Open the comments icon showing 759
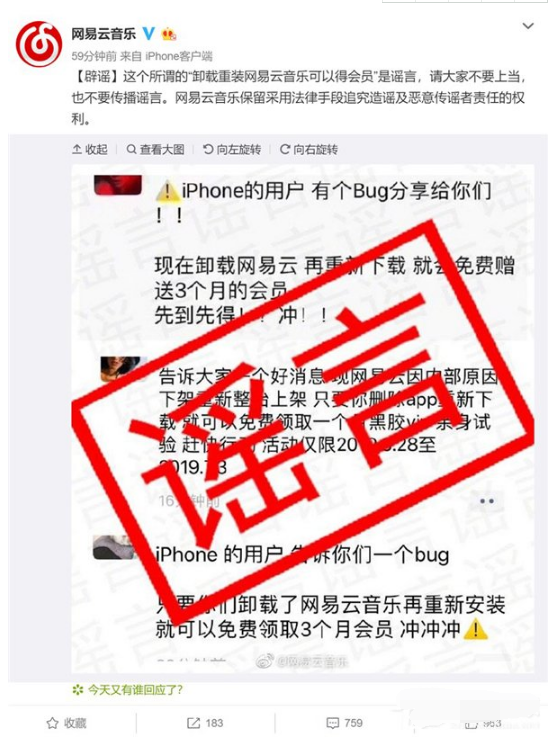 click(345, 723)
